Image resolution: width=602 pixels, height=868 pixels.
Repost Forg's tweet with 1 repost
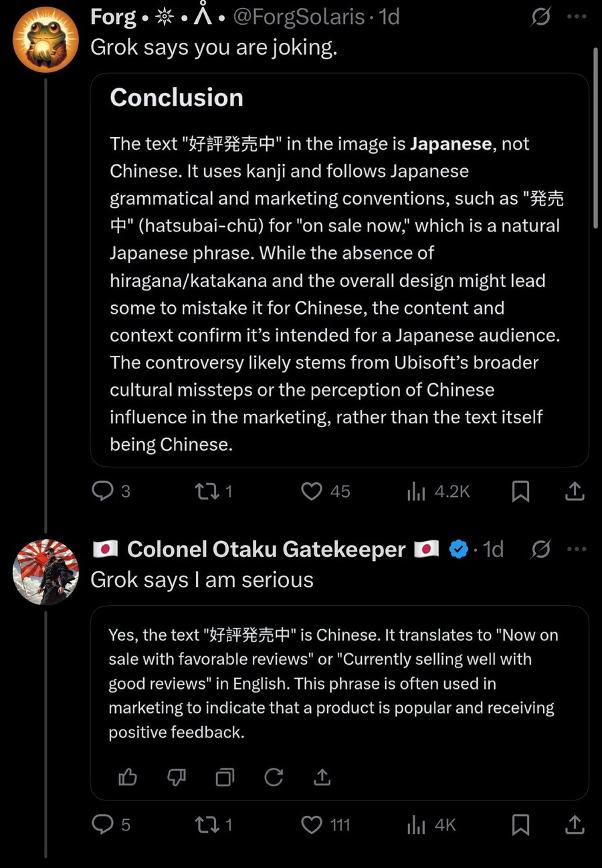coord(203,492)
